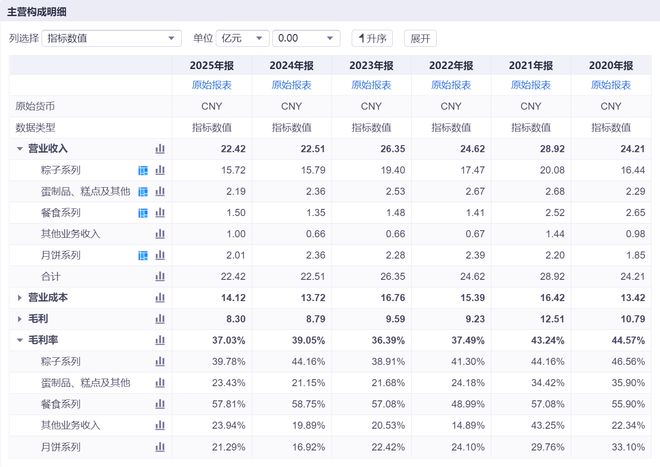View chart icon for 合计 row

(x=160, y=277)
